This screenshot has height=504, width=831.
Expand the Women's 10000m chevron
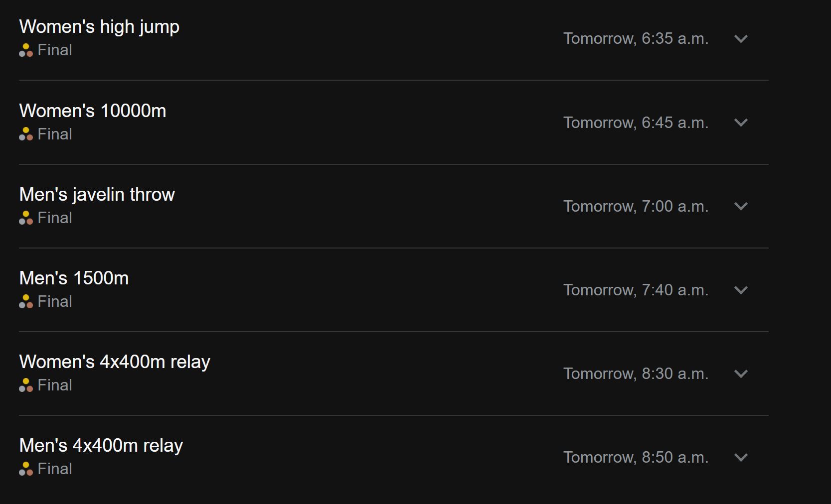(x=741, y=123)
